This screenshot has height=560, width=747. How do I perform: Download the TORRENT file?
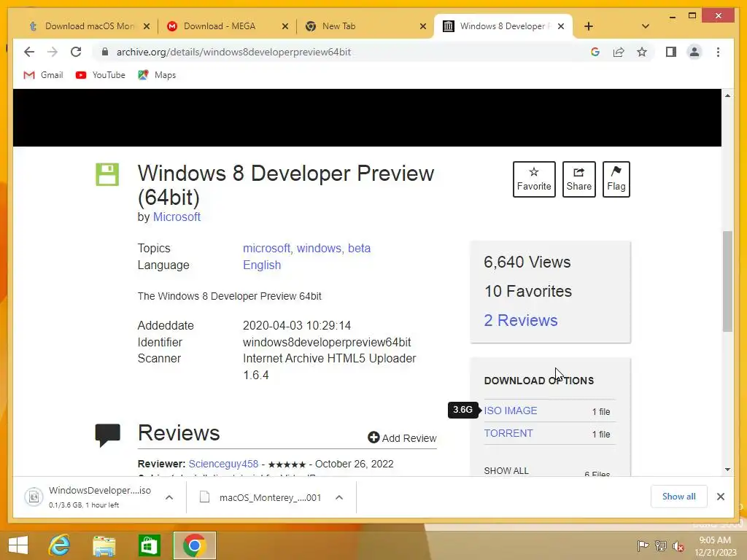point(508,433)
